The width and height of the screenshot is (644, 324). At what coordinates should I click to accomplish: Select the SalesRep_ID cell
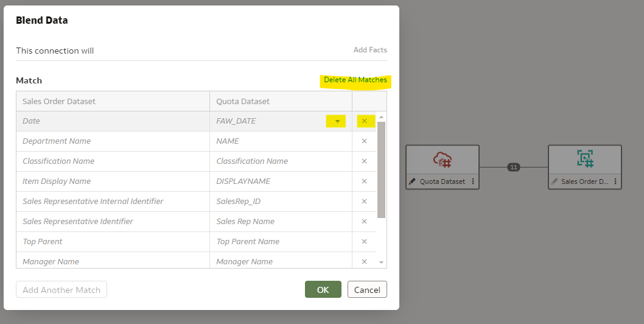(281, 202)
